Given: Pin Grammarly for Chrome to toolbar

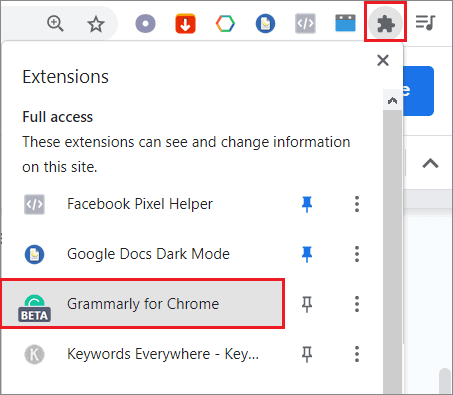Looking at the screenshot, I should pyautogui.click(x=307, y=304).
